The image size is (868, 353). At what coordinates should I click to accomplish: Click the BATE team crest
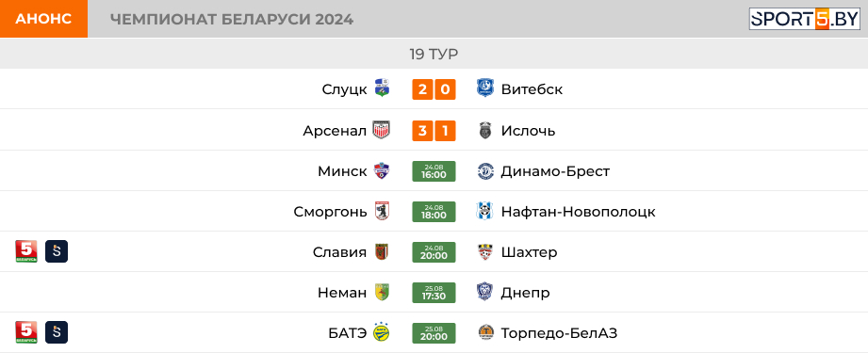coord(382,332)
